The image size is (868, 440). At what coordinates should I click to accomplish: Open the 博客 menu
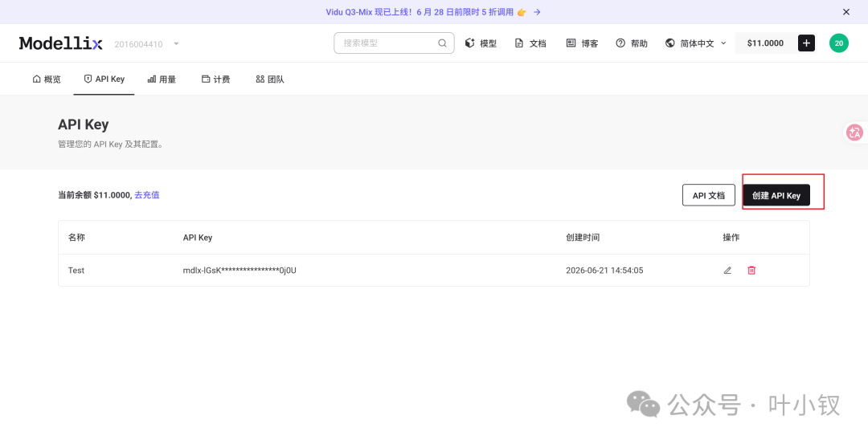coord(582,43)
